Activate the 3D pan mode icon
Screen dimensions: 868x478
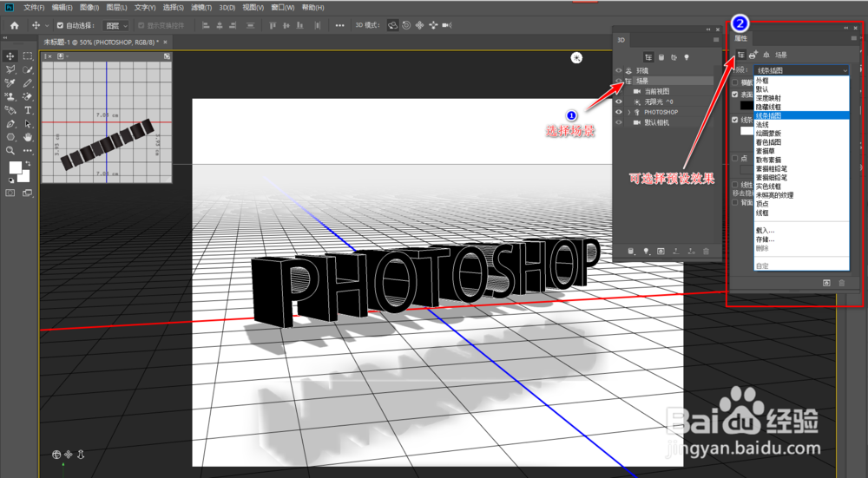click(x=419, y=25)
